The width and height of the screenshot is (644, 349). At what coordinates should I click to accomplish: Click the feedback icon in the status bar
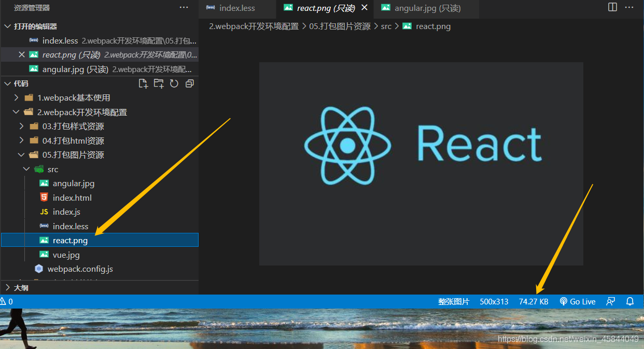611,301
